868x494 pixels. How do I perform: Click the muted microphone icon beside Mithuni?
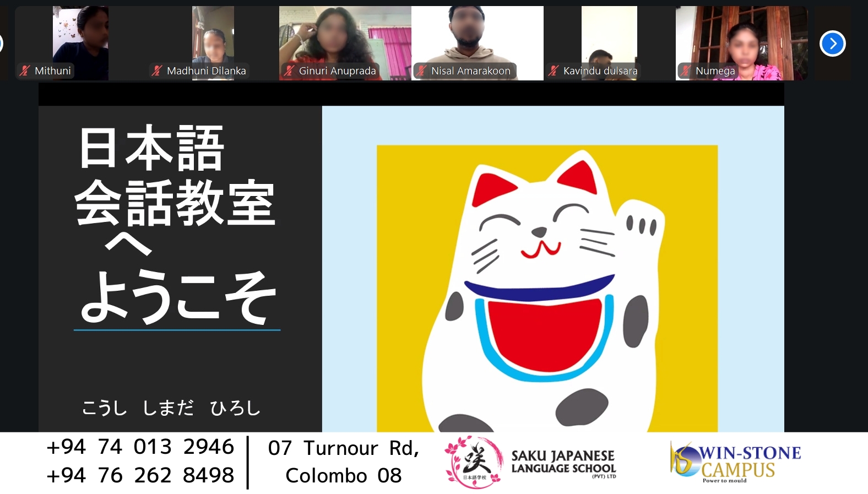coord(24,70)
